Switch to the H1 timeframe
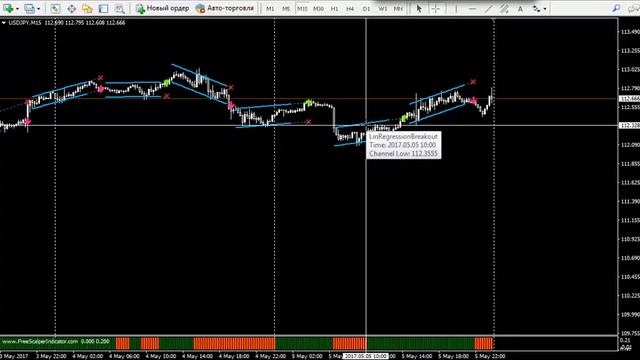Screen dimensions: 640x360 (x=335, y=9)
